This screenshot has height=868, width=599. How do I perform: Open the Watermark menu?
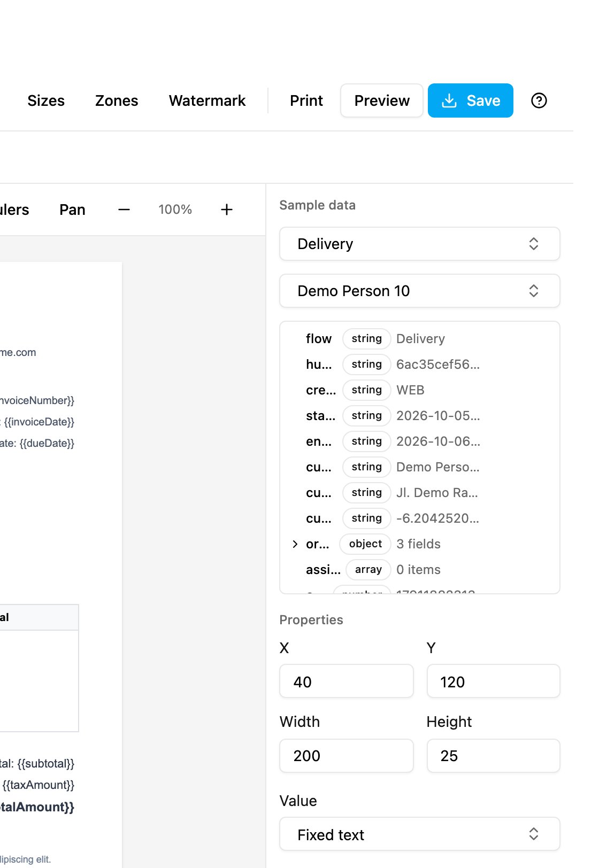[208, 100]
